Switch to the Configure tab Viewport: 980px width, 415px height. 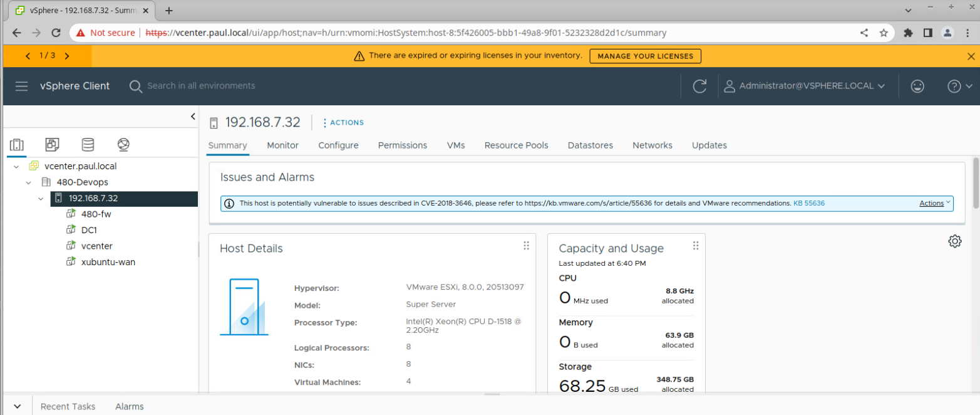tap(338, 145)
